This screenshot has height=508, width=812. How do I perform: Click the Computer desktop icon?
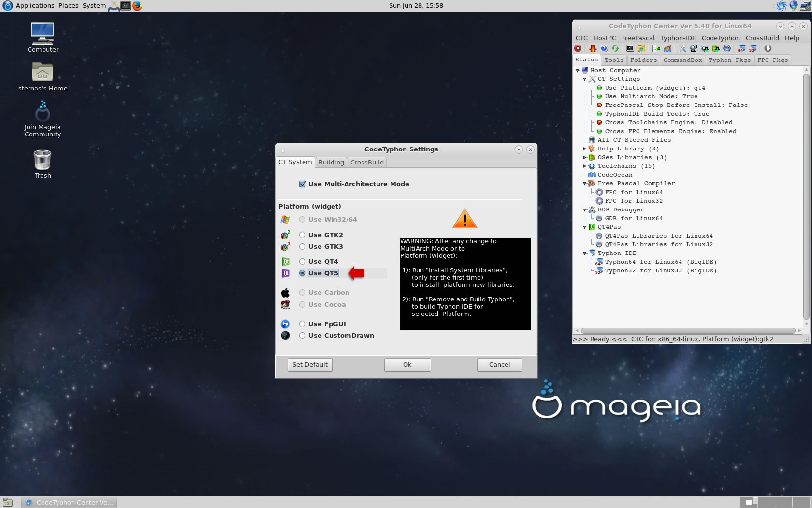pos(43,37)
